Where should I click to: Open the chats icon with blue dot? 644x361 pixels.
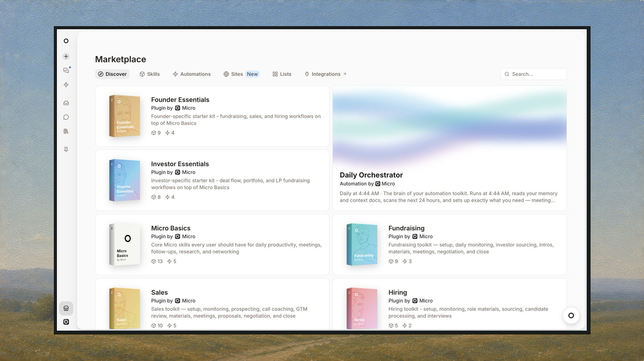point(66,70)
